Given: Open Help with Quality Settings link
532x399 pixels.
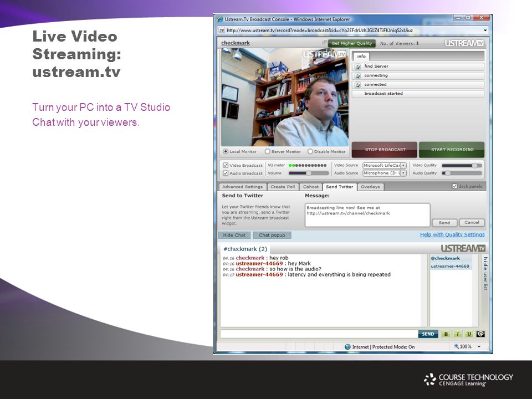Looking at the screenshot, I should coord(452,234).
